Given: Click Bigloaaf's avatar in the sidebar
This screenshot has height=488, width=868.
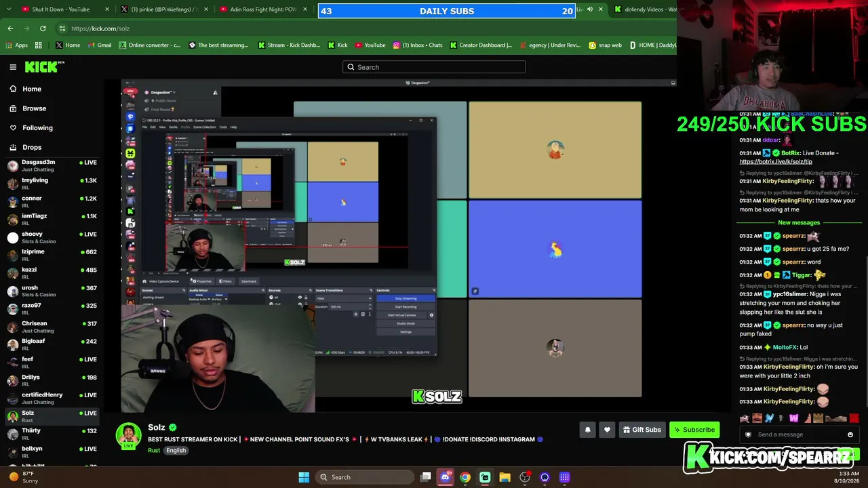Looking at the screenshot, I should [13, 344].
